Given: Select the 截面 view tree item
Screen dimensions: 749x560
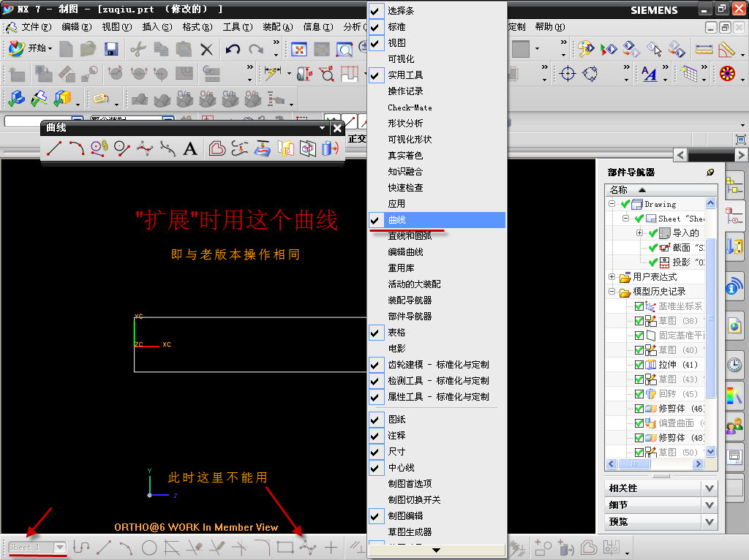Looking at the screenshot, I should point(682,247).
